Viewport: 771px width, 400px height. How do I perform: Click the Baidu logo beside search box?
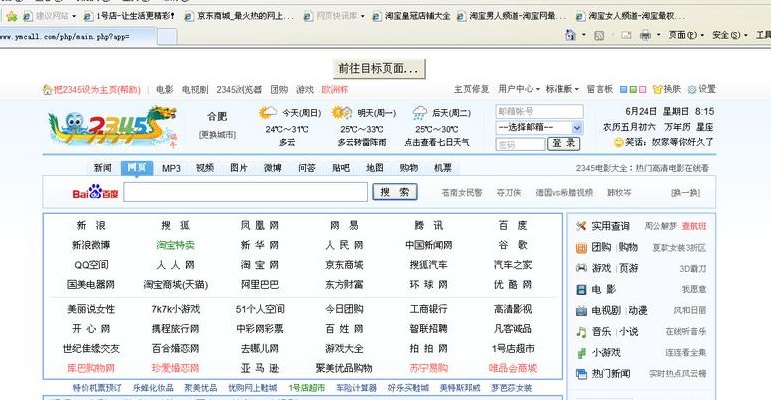(95, 192)
